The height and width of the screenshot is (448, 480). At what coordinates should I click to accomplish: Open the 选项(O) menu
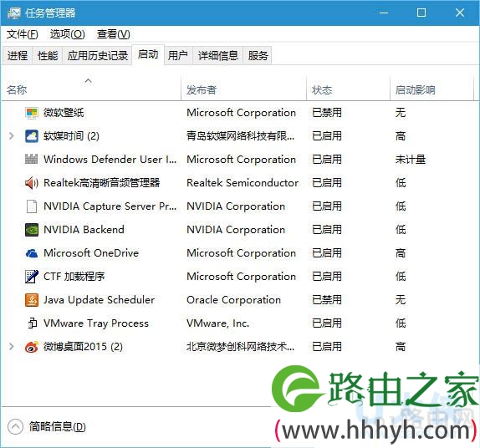coord(68,34)
